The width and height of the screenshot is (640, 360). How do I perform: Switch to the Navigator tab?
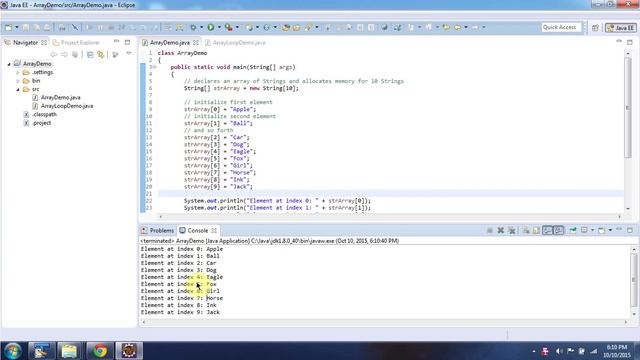[x=25, y=42]
